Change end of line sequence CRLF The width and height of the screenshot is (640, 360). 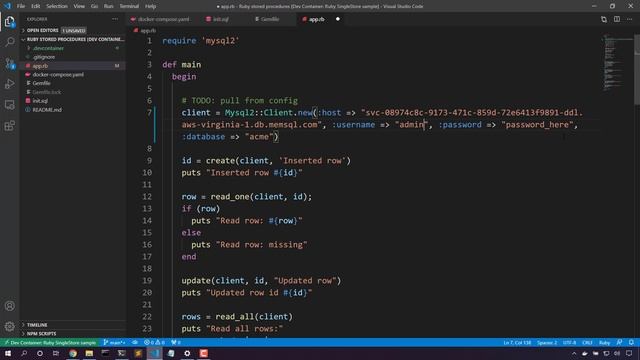(x=587, y=342)
